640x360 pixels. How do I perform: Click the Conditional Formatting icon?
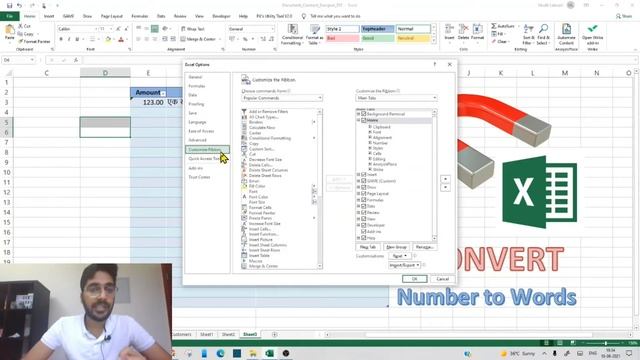(x=292, y=29)
